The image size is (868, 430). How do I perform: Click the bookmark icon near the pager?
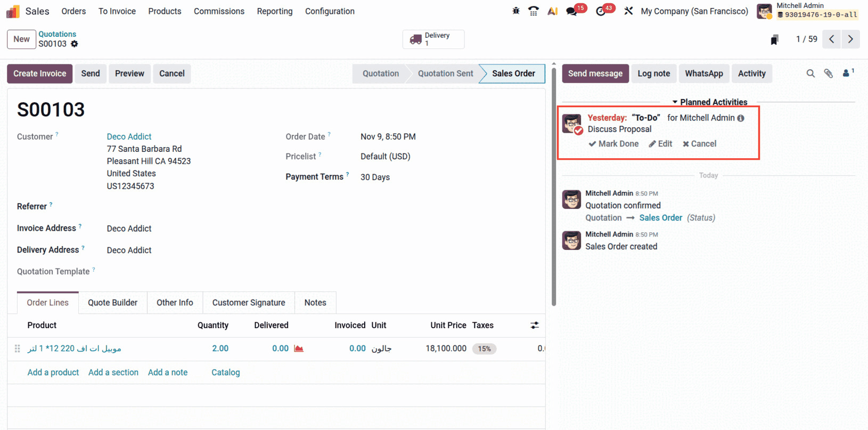(775, 39)
